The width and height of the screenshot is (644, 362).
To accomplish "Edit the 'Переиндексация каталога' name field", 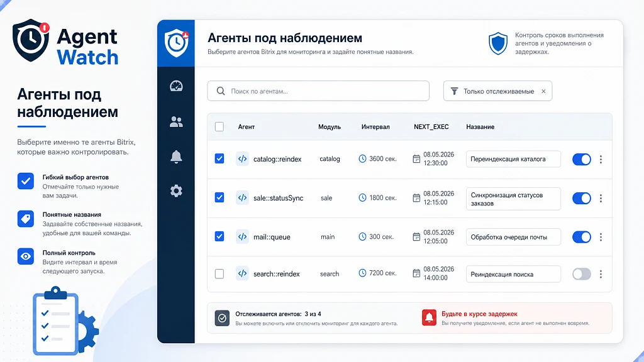I will (x=513, y=159).
